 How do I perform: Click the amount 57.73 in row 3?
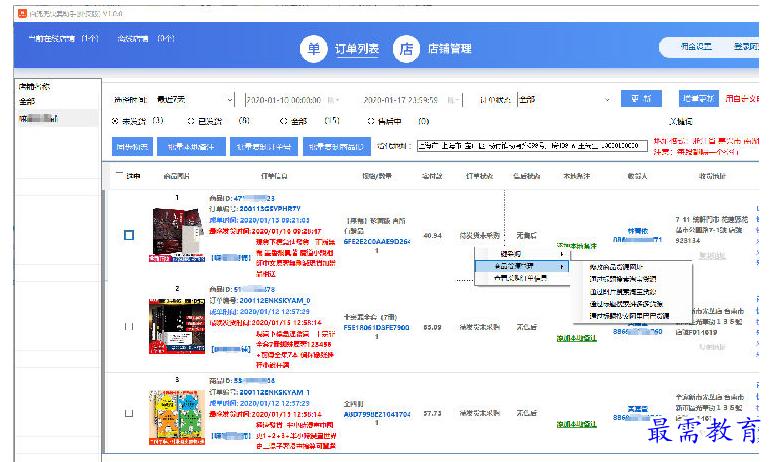point(432,413)
